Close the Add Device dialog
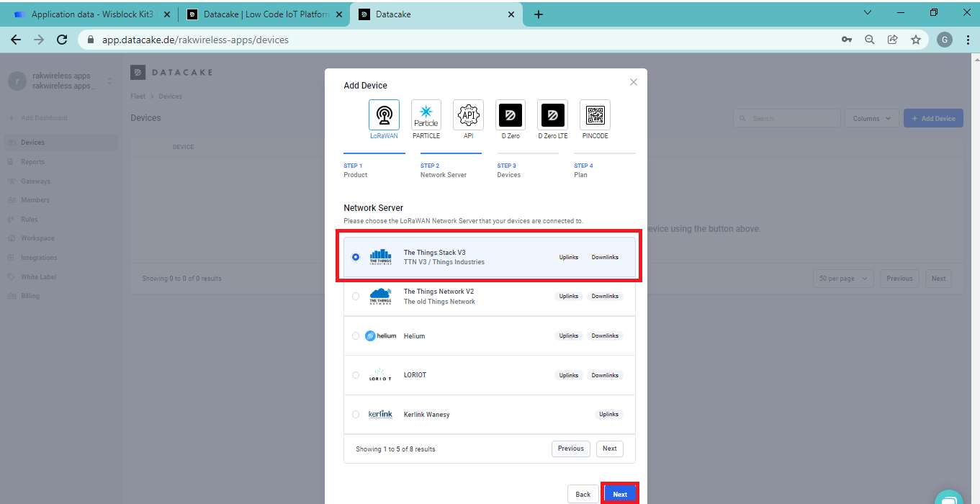Image resolution: width=980 pixels, height=504 pixels. click(634, 82)
